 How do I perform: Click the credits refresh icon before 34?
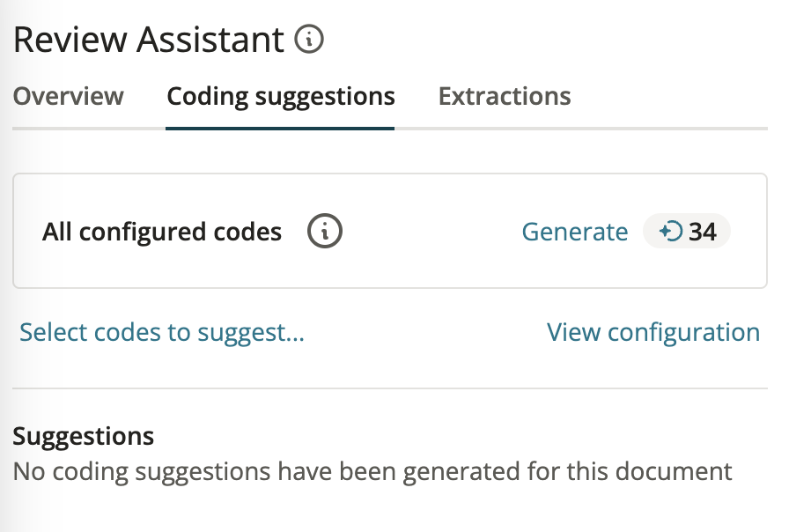click(671, 232)
